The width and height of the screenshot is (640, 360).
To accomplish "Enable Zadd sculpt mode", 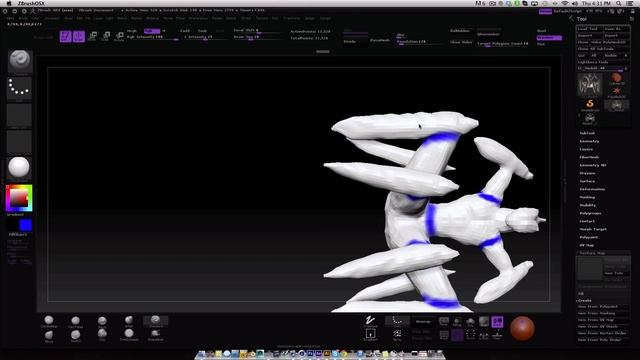I will [x=185, y=31].
